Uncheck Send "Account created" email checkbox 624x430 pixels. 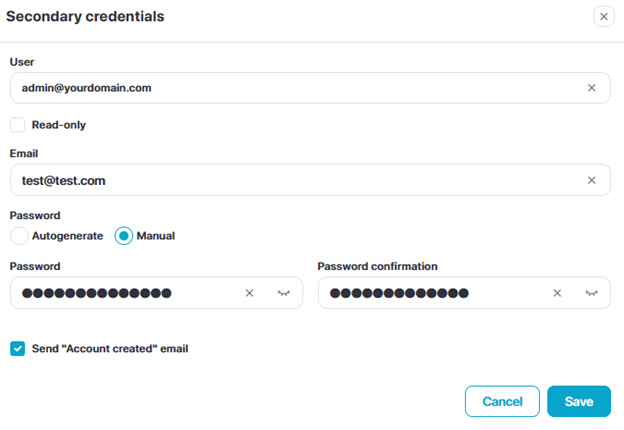[x=18, y=349]
